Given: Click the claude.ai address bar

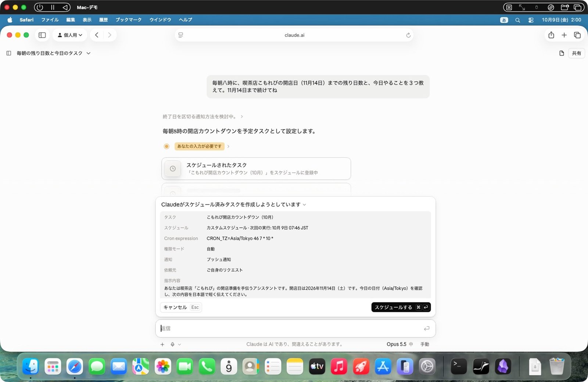Looking at the screenshot, I should point(294,35).
